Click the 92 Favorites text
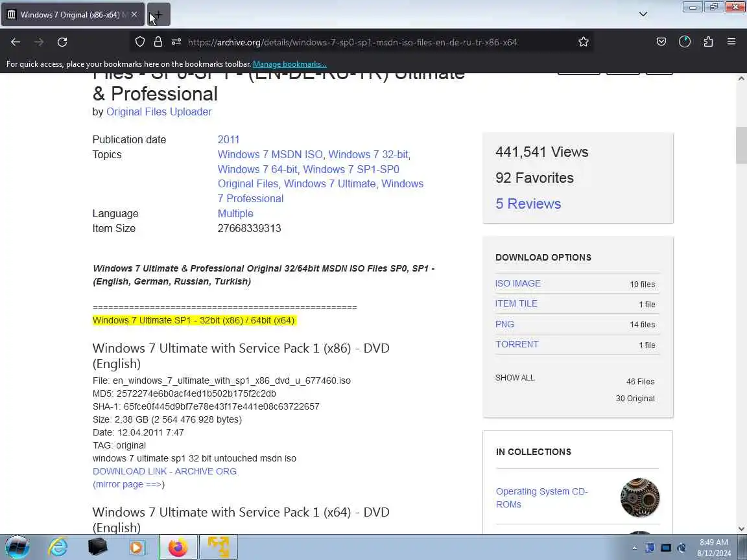Image resolution: width=747 pixels, height=560 pixels. pyautogui.click(x=534, y=178)
